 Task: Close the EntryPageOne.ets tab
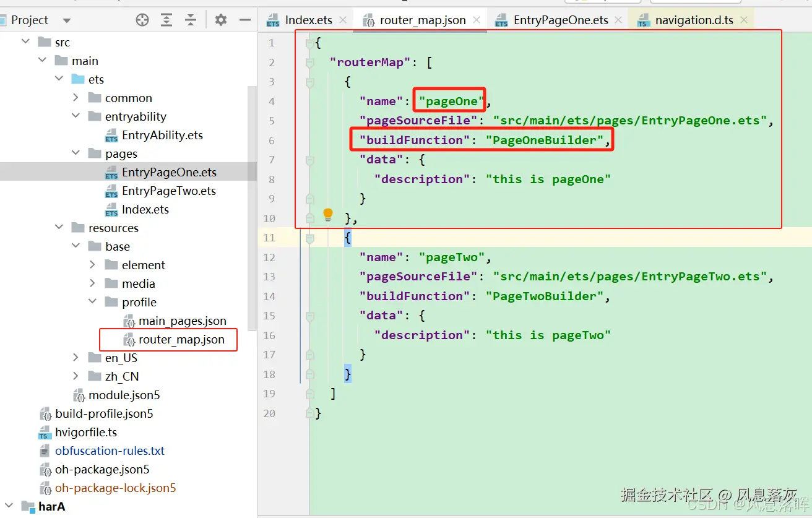(x=618, y=20)
